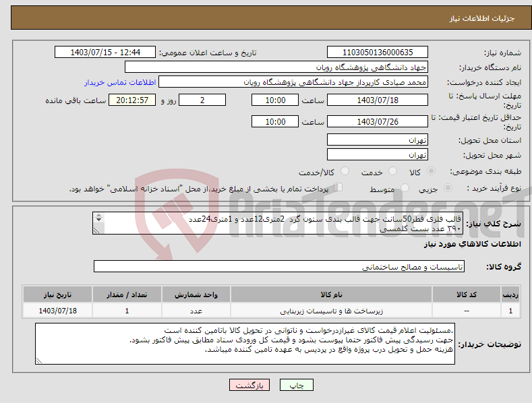Image resolution: width=532 pixels, height=403 pixels.
Task: Click price validity date 1403/07/26 field
Action: pos(378,121)
